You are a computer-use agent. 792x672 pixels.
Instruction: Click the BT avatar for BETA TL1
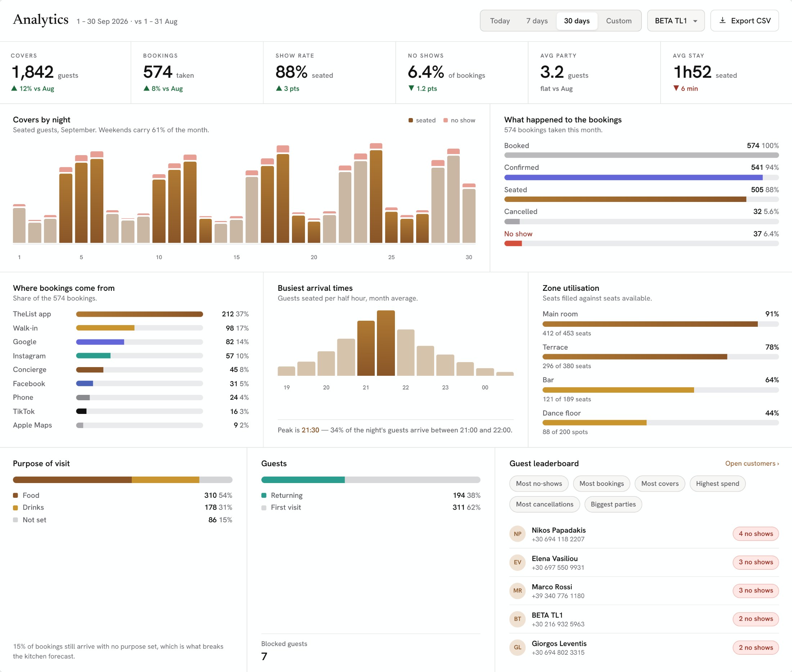coord(517,619)
